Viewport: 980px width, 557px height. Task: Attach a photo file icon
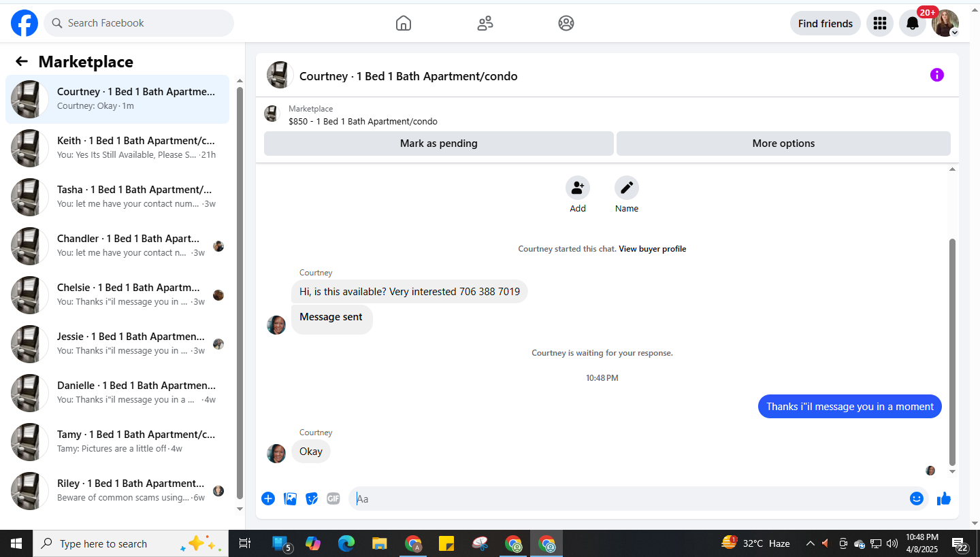[290, 499]
